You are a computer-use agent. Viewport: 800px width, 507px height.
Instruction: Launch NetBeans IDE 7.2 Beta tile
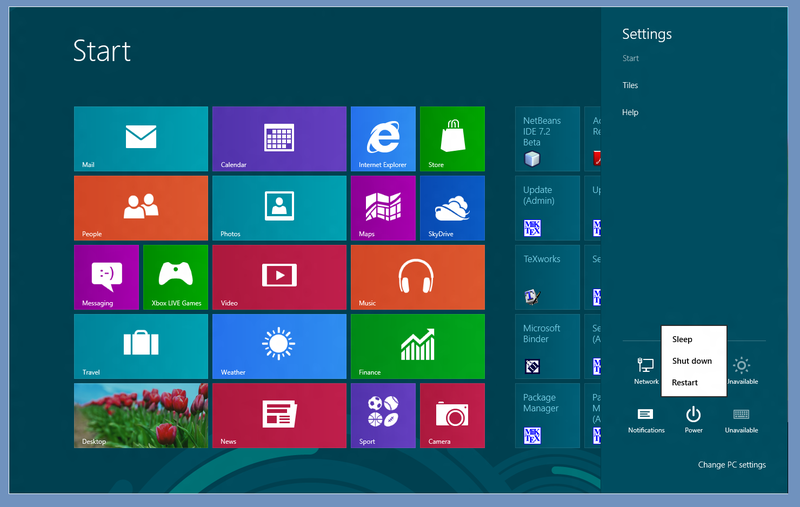coord(547,139)
